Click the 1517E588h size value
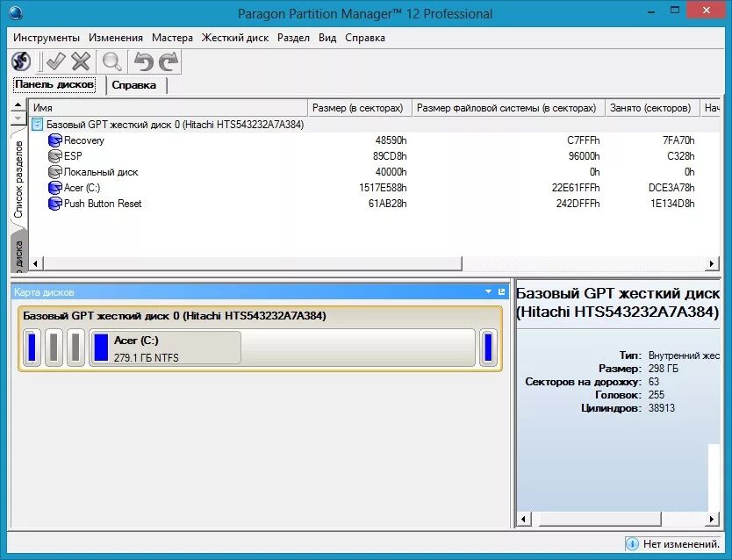The width and height of the screenshot is (732, 560). tap(383, 188)
